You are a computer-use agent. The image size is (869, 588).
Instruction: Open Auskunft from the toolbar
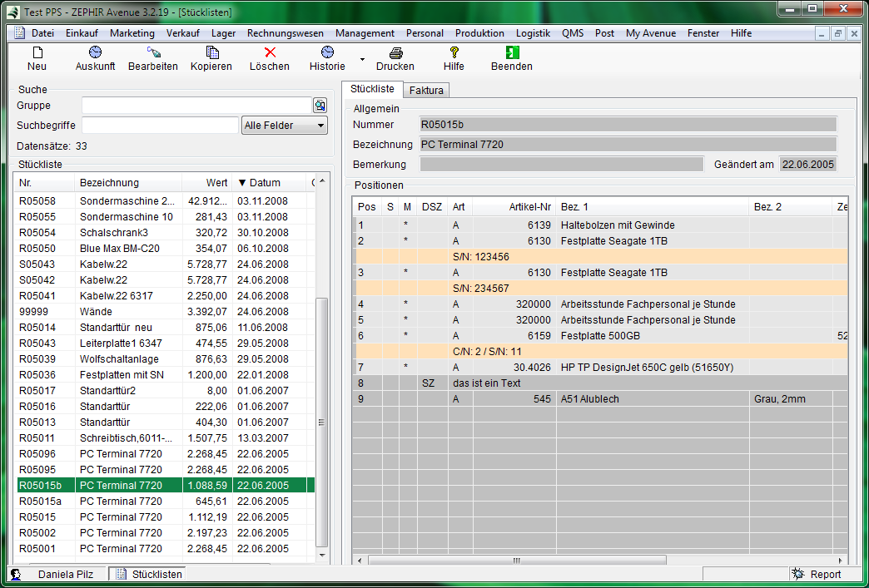(x=95, y=52)
